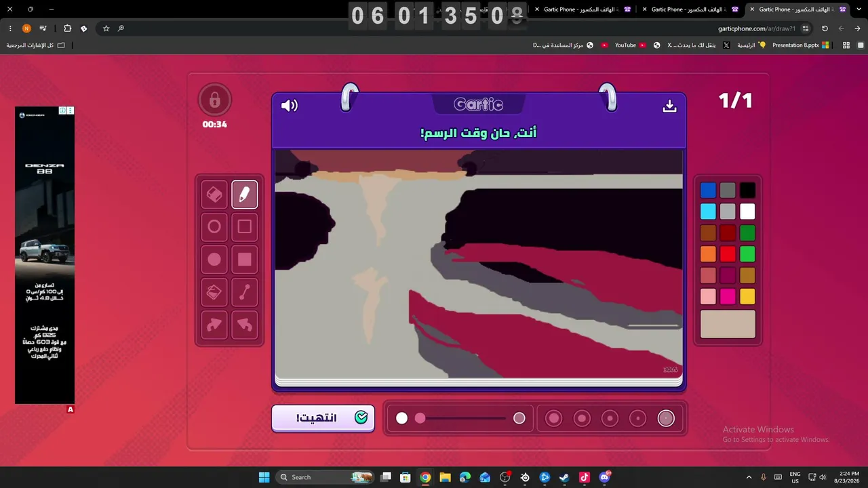Viewport: 868px width, 488px height.
Task: Open the taskbar clock and date
Action: pos(847,477)
